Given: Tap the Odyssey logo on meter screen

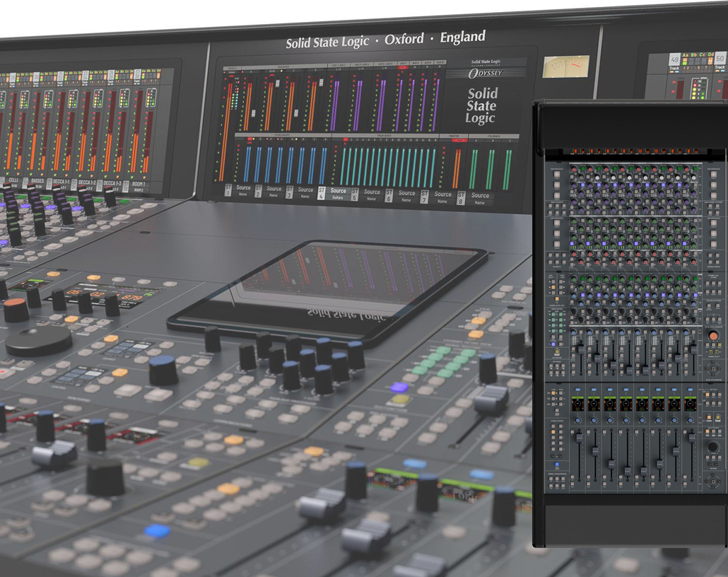Looking at the screenshot, I should coord(486,74).
